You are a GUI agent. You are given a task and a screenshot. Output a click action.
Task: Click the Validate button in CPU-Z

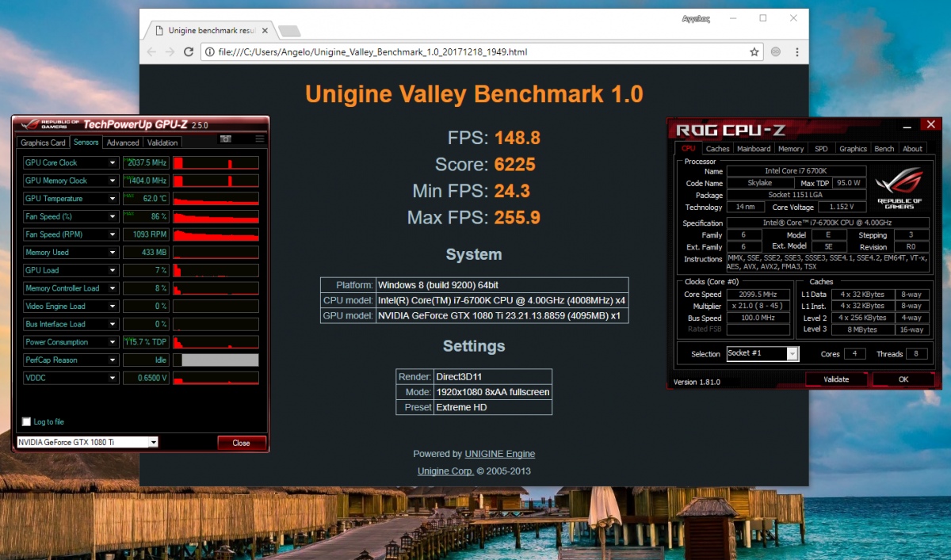(x=836, y=379)
